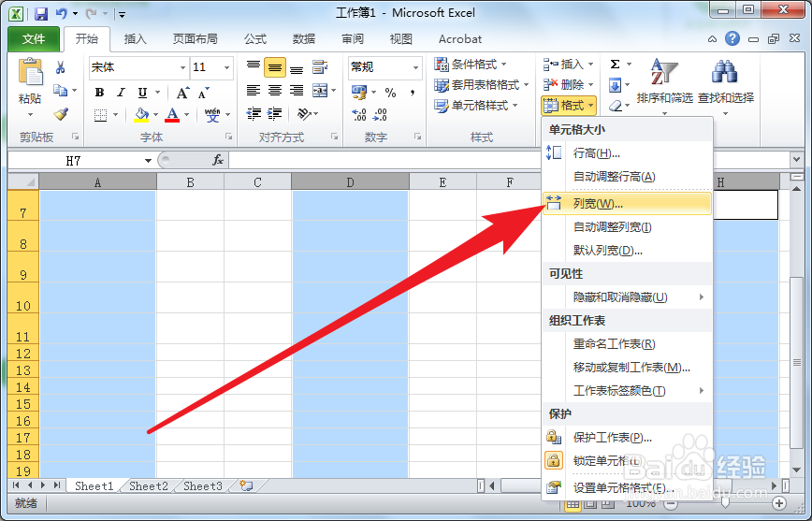Image resolution: width=812 pixels, height=521 pixels.
Task: Click the Undo icon
Action: pyautogui.click(x=62, y=13)
